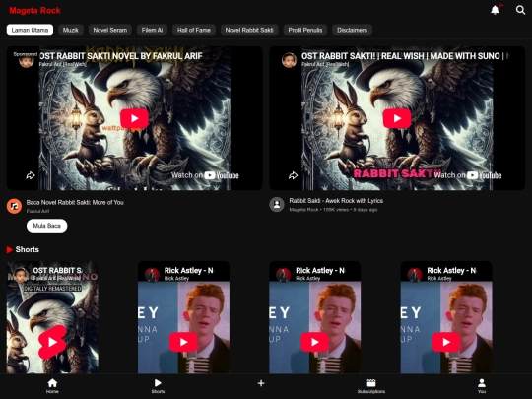The width and height of the screenshot is (532, 399).
Task: Click 'Fakrul Arif' under Baca Novel title
Action: [38, 211]
